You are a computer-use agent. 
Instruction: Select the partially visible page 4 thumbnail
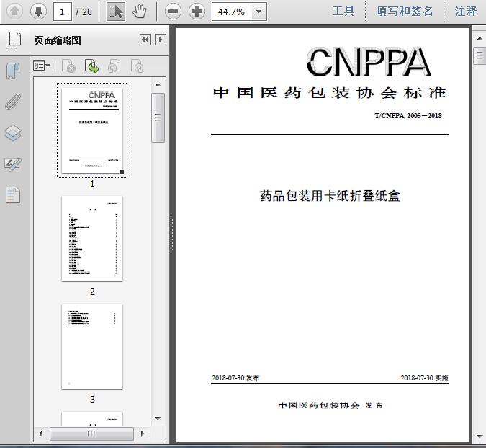pyautogui.click(x=92, y=419)
